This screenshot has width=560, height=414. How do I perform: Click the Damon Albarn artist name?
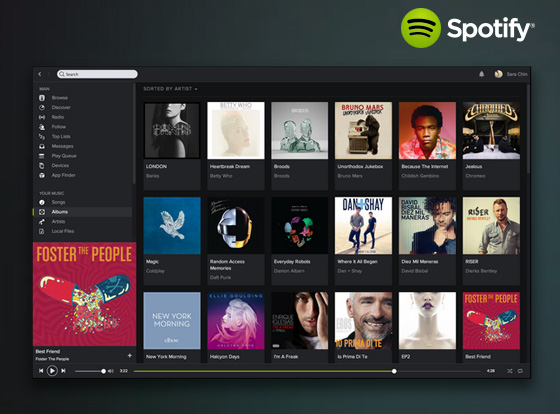(289, 271)
